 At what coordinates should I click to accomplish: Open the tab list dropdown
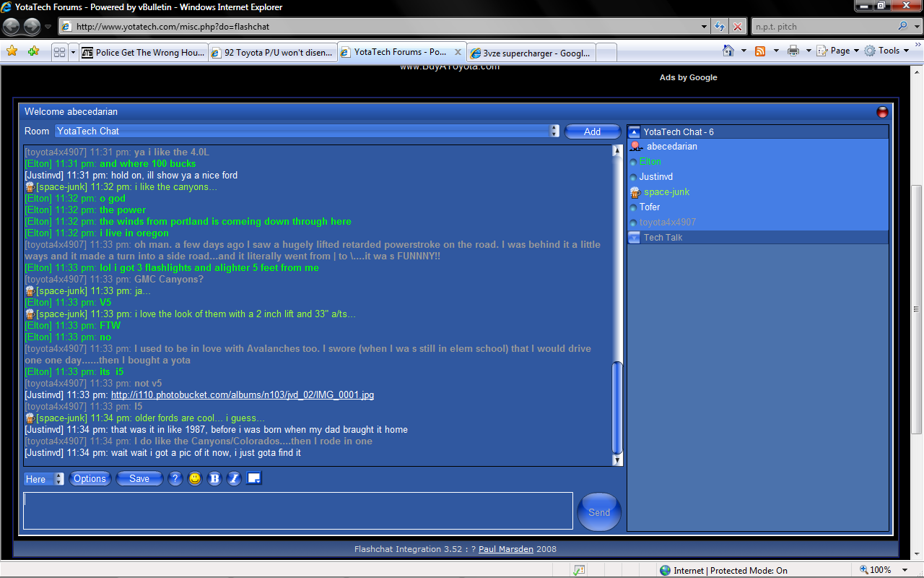[x=73, y=52]
